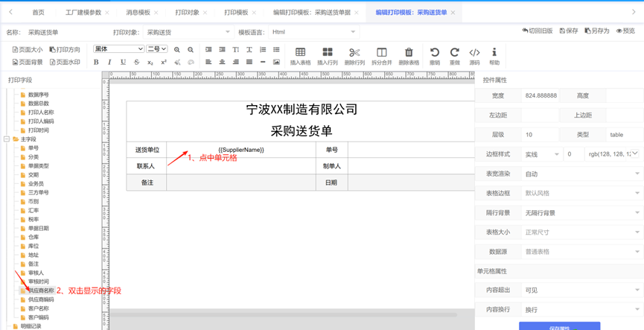Open 内容超出 可见 dropdown

coord(582,290)
